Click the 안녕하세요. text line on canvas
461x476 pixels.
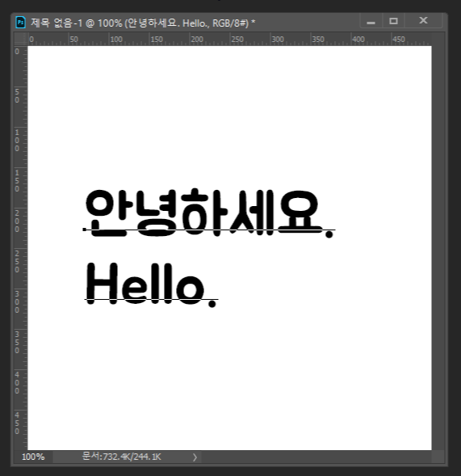coord(210,213)
